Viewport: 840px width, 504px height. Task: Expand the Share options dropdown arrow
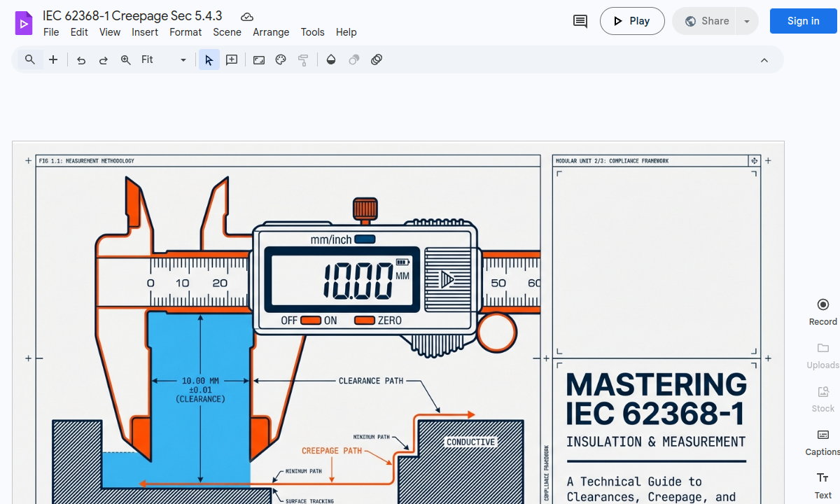pos(747,21)
